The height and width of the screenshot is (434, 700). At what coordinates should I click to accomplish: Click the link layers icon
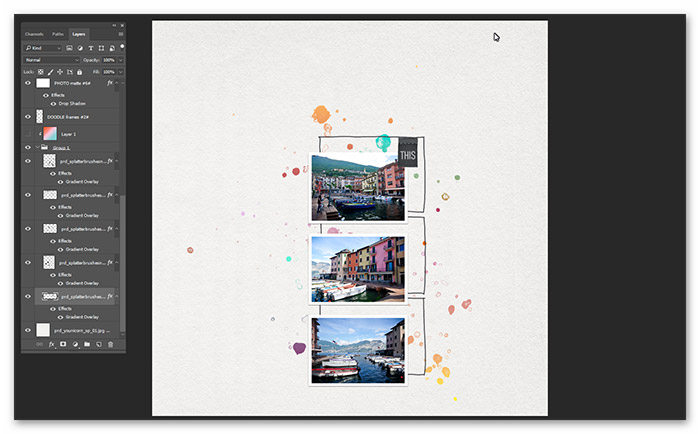click(39, 344)
